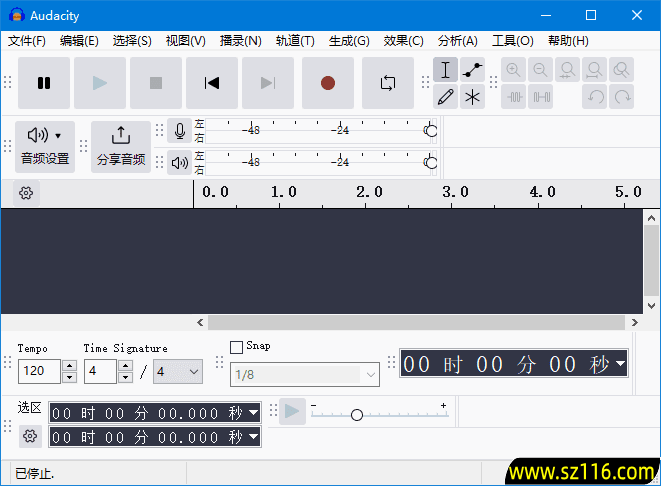
Task: Open selection start time format dropdown
Action: pos(253,412)
